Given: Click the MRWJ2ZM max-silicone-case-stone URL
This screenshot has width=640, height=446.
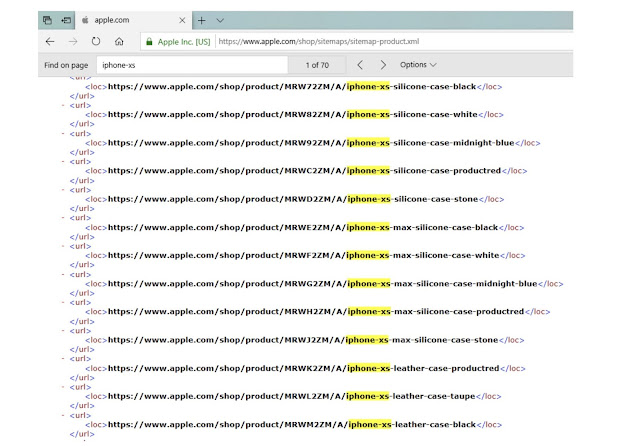Looking at the screenshot, I should [x=303, y=340].
